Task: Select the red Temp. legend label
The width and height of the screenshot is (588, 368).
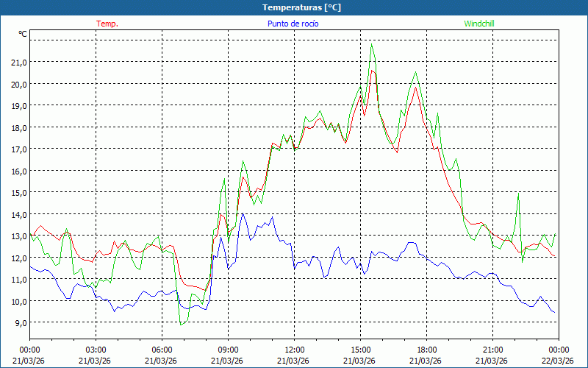Action: point(107,24)
